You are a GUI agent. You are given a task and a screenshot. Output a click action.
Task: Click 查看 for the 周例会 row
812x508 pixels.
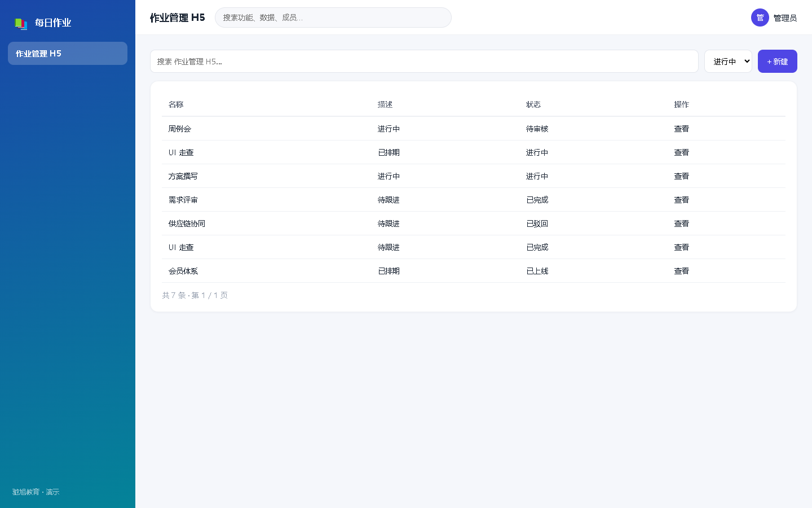pos(682,129)
